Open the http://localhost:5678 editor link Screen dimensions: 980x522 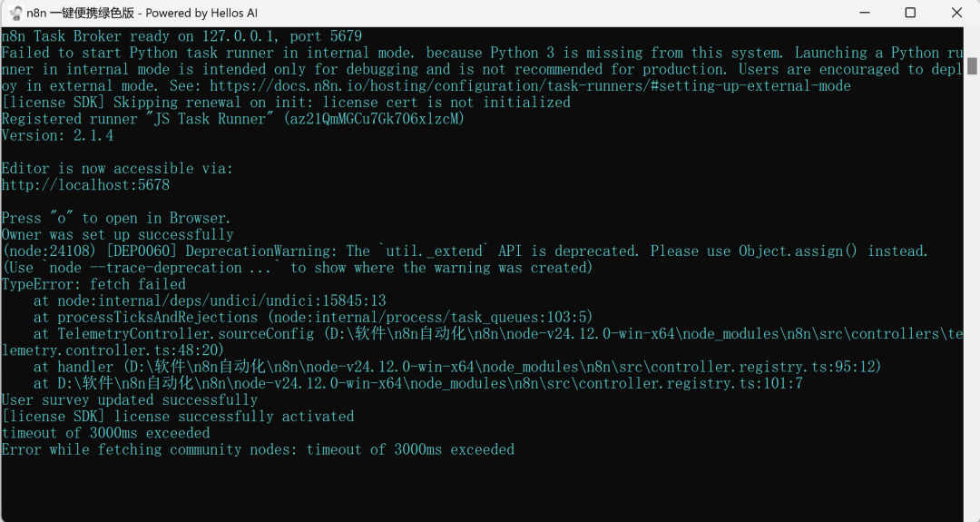85,185
